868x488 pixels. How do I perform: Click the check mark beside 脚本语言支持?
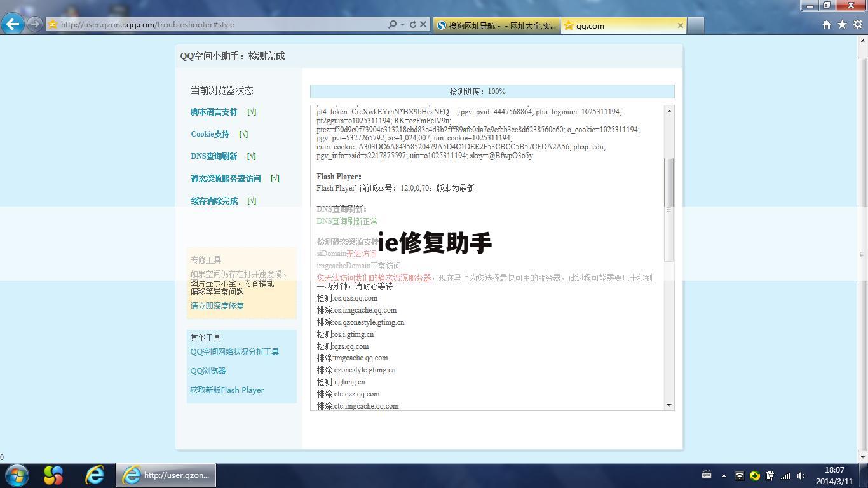pos(252,112)
